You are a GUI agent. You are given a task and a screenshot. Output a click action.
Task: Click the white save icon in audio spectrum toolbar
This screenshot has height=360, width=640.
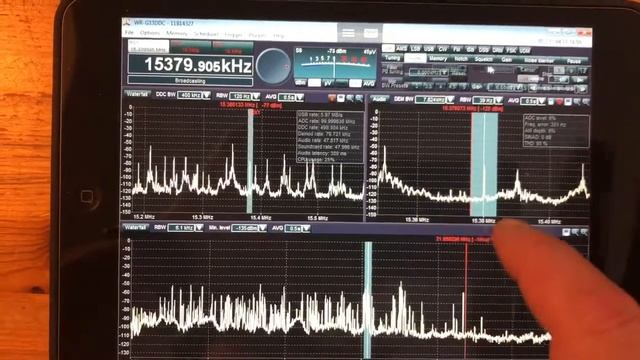pos(568,102)
